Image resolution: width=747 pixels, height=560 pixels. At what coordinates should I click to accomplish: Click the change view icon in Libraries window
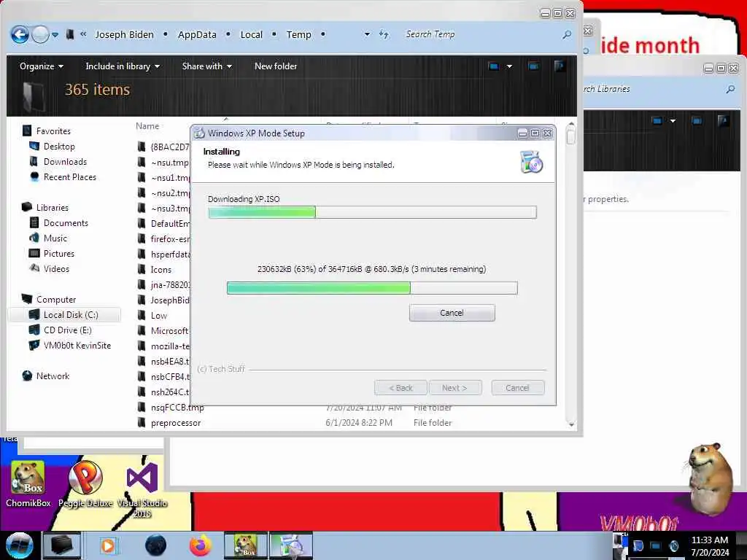tap(657, 121)
